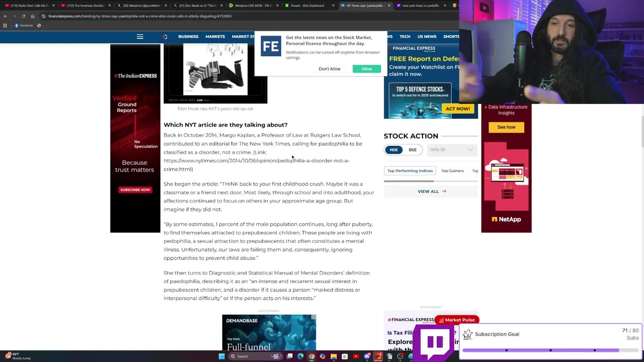Viewport: 644px width, 362px height.
Task: Switch to 'The American Revolution' YouTube tab
Action: (x=86, y=6)
